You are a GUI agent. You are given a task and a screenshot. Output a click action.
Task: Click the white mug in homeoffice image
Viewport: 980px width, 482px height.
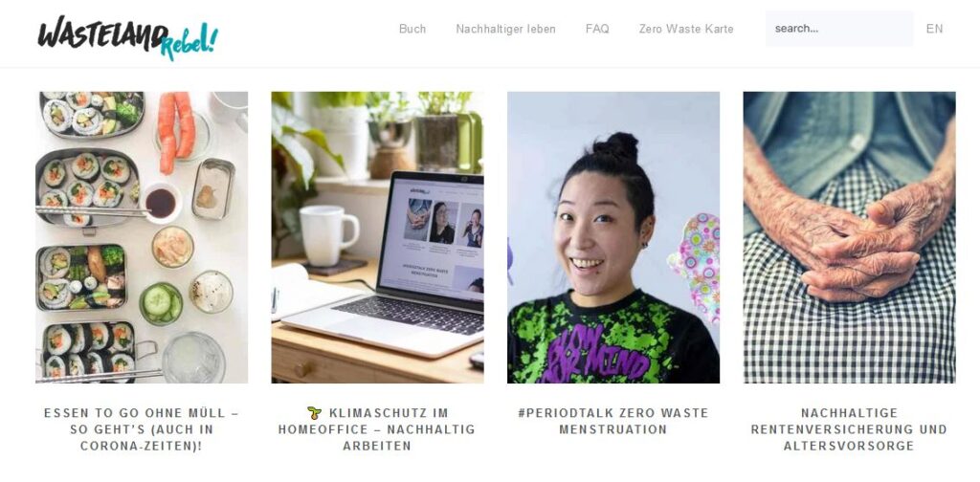[328, 234]
